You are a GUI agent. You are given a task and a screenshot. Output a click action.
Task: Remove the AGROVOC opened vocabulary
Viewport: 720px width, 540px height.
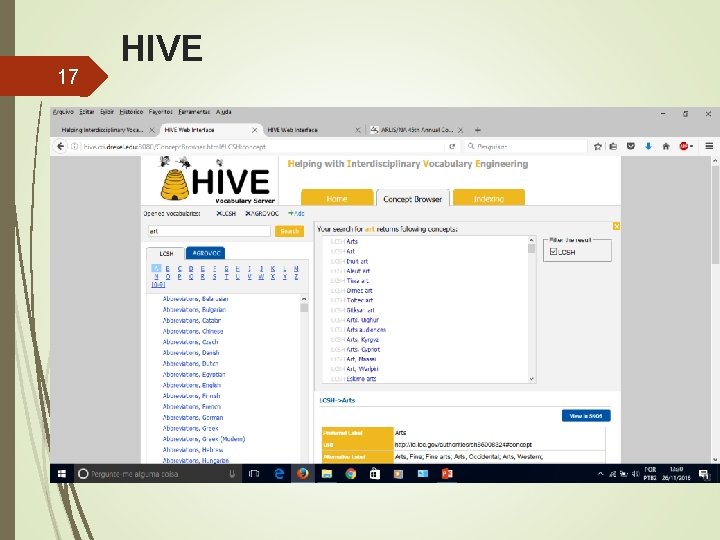248,214
